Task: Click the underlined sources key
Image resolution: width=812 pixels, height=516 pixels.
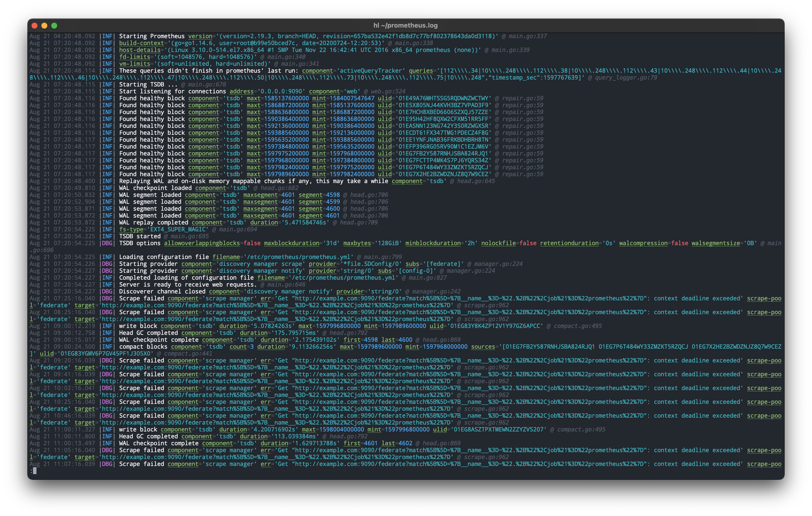Action: [483, 347]
